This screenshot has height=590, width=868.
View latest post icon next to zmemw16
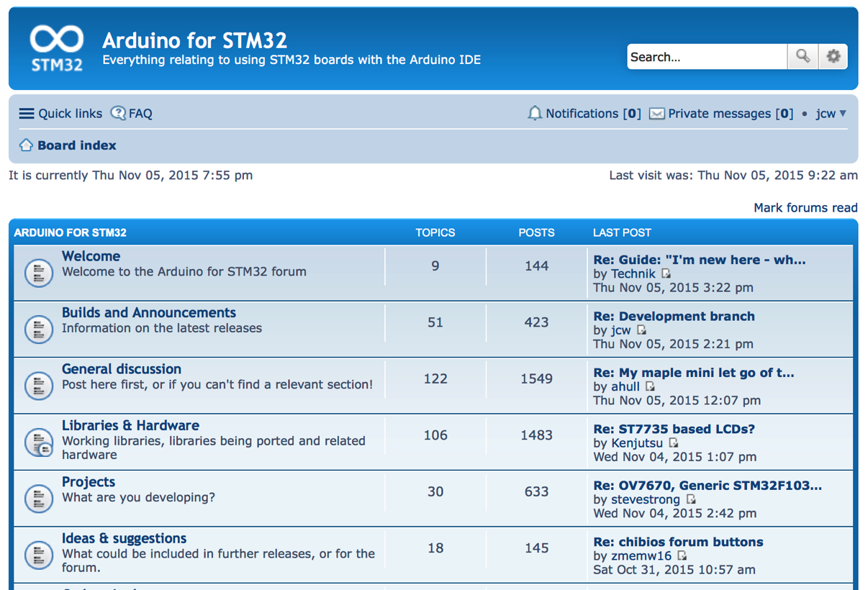682,556
